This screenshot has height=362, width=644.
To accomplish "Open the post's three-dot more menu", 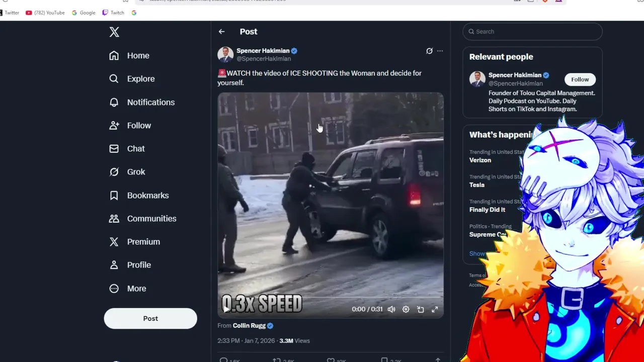I will point(440,51).
